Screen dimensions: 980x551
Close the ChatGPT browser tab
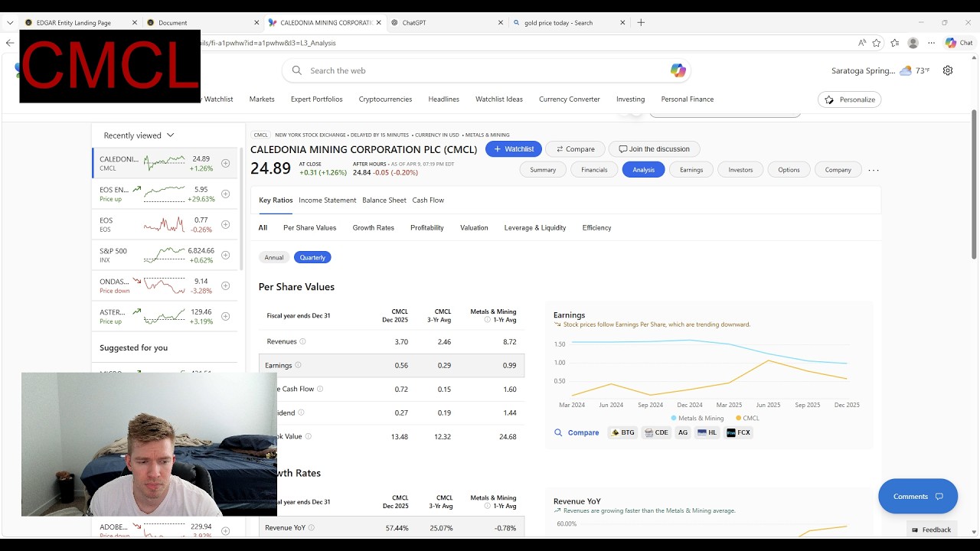(501, 22)
